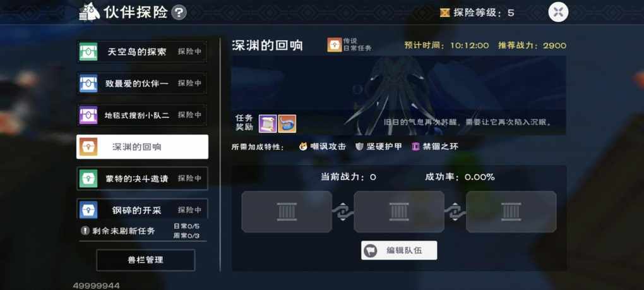Open the help question mark icon
The image size is (644, 290).
(x=179, y=13)
